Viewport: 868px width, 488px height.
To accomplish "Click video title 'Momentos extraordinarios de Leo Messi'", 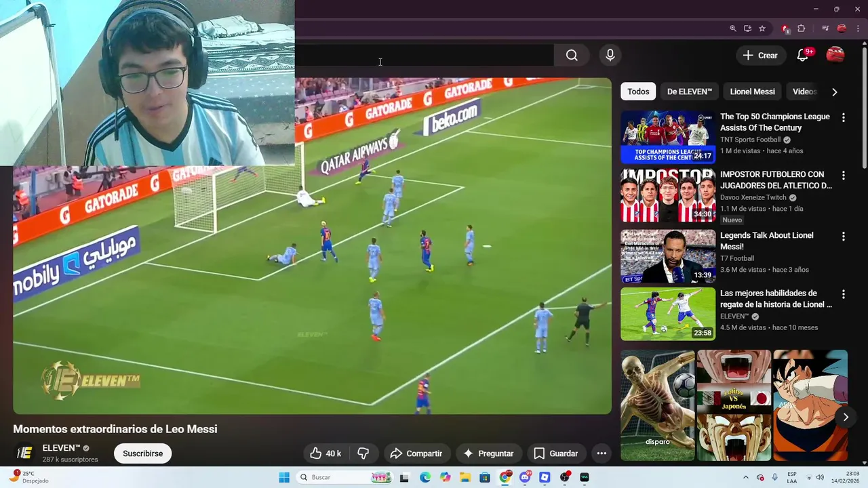I will [x=115, y=429].
